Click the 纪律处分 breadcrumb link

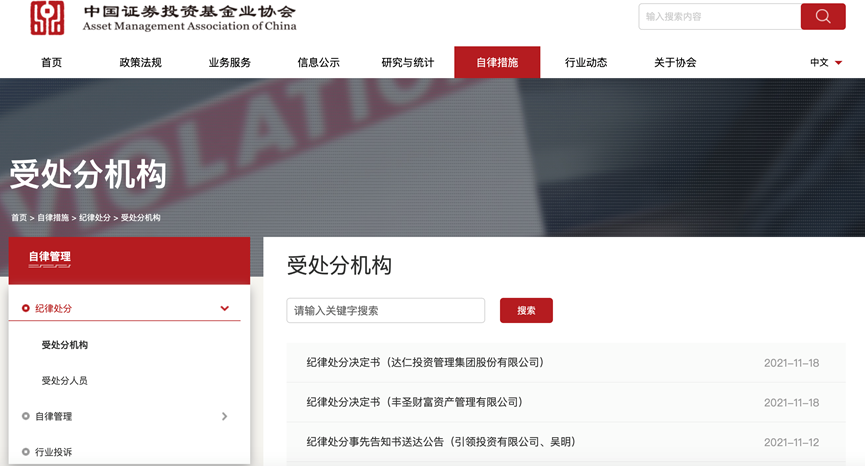pos(95,217)
